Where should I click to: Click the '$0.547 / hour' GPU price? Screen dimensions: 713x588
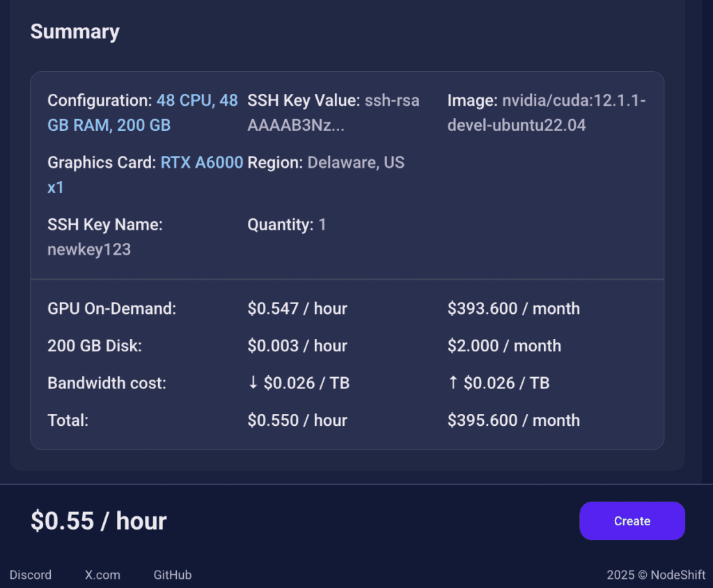point(297,308)
